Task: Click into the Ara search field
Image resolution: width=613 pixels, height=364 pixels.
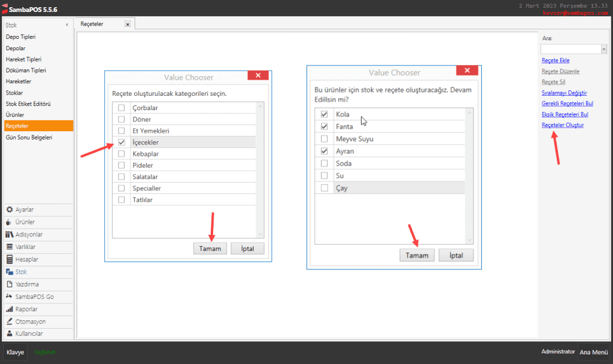Action: [x=570, y=49]
